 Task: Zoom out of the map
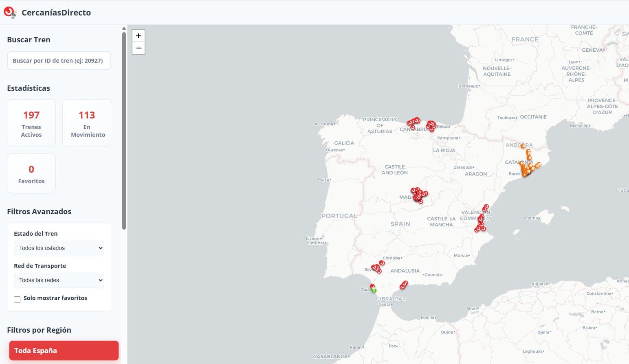coord(139,48)
